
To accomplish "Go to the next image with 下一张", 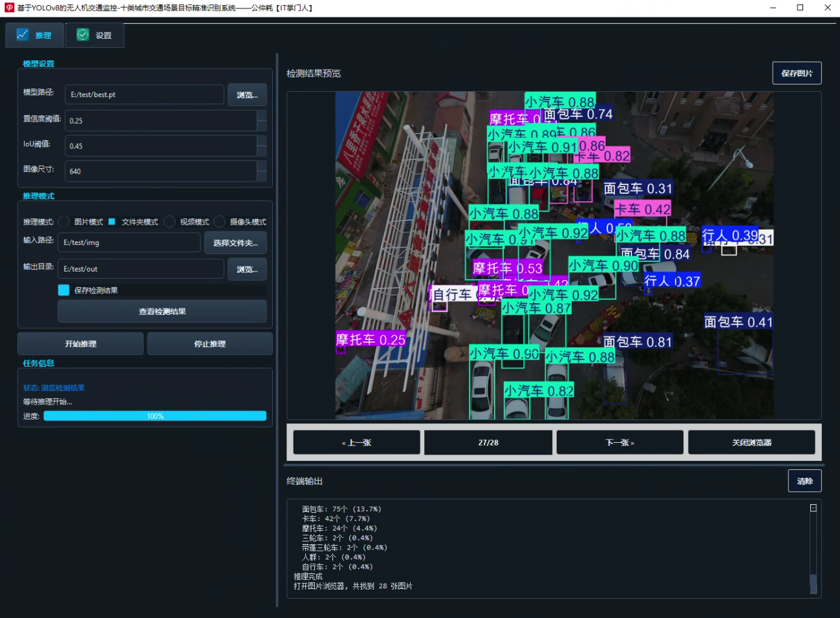I will point(620,443).
